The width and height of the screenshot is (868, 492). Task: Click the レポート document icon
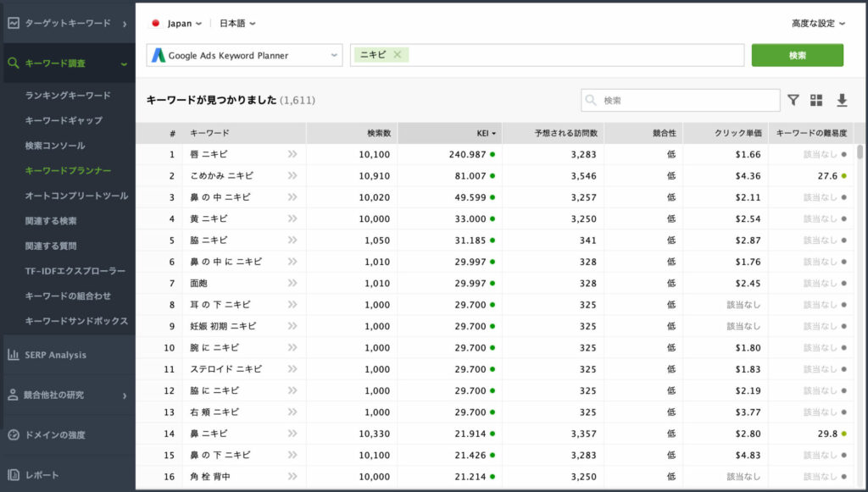click(x=14, y=474)
